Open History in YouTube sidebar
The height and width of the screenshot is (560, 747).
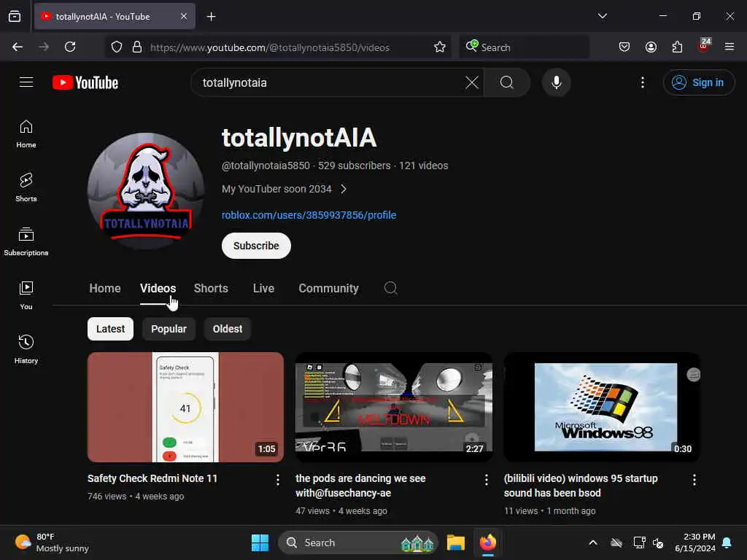click(26, 349)
